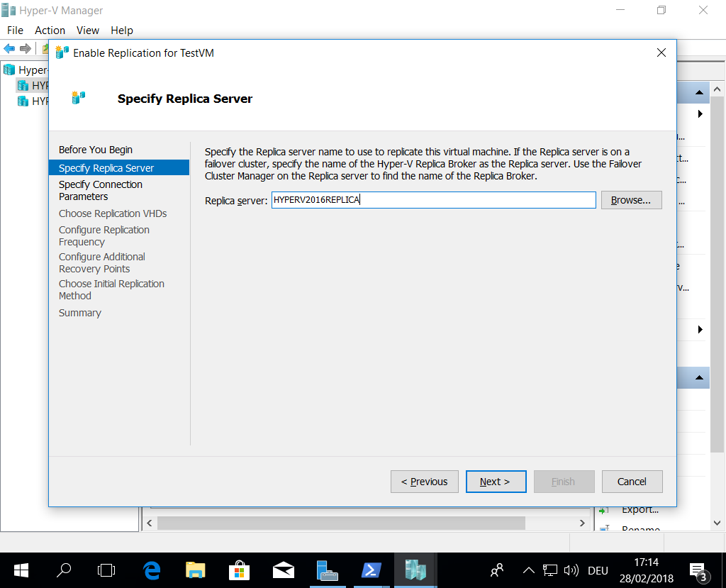Click into the Replica server text field

point(433,200)
